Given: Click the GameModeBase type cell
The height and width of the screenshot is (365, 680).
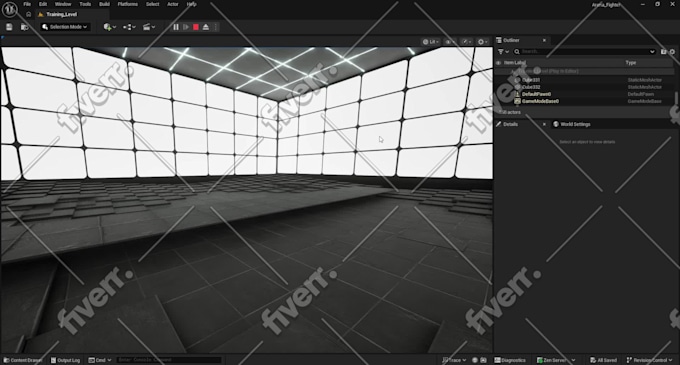Looking at the screenshot, I should (x=644, y=101).
